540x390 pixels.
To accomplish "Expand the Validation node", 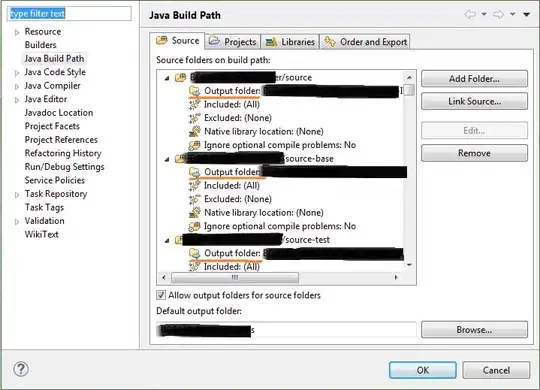I will [x=17, y=222].
